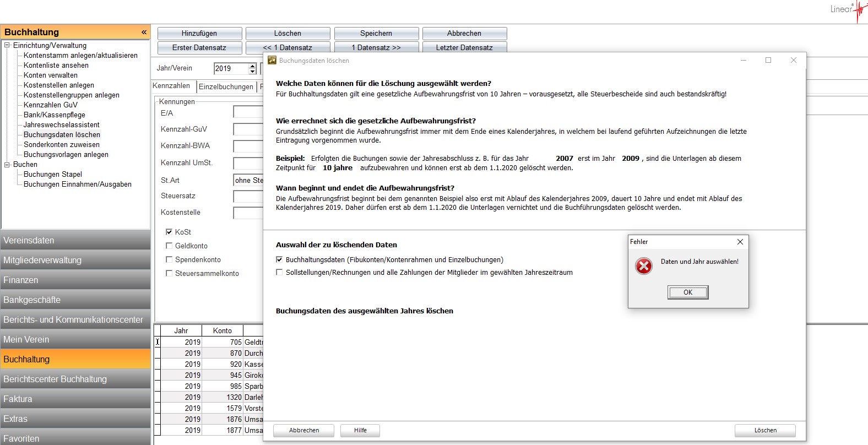Viewport: 868px width, 445px height.
Task: Go to next record '1 Datensatz >>'
Action: click(x=376, y=47)
